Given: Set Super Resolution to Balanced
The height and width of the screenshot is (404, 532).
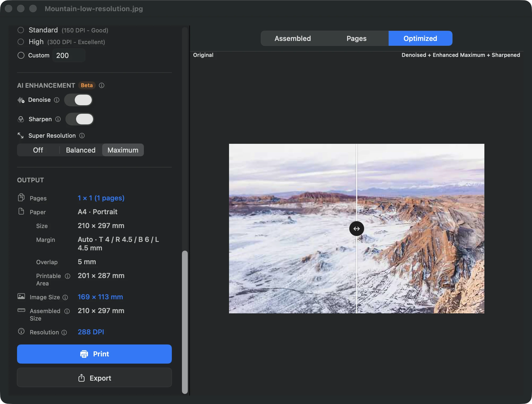Looking at the screenshot, I should (81, 150).
